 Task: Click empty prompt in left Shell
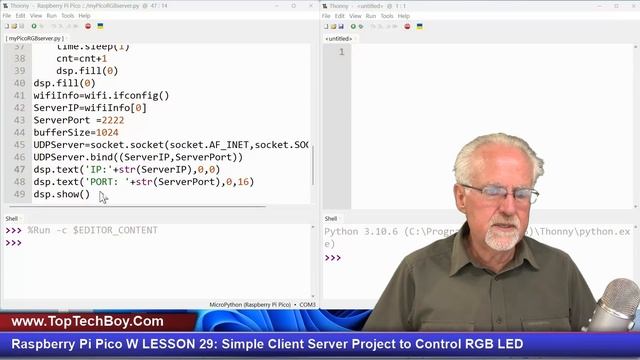[13, 243]
